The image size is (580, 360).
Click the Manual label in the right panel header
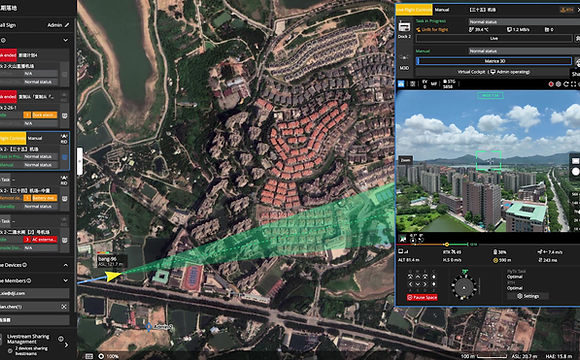[x=442, y=10]
